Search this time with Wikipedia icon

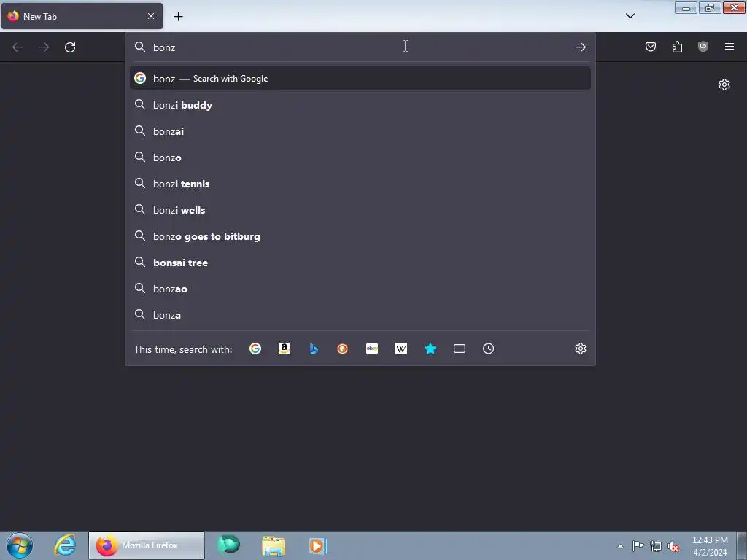point(401,349)
